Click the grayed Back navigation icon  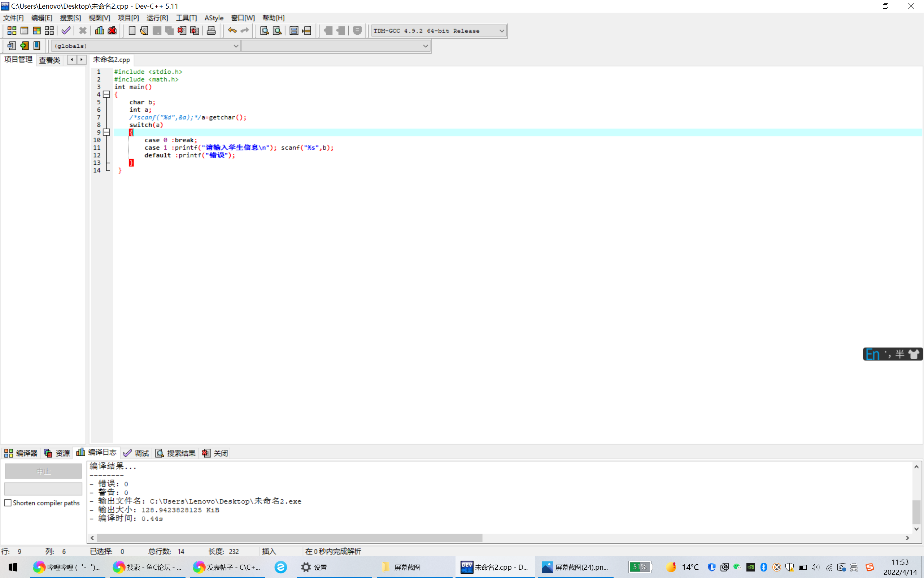(x=328, y=31)
